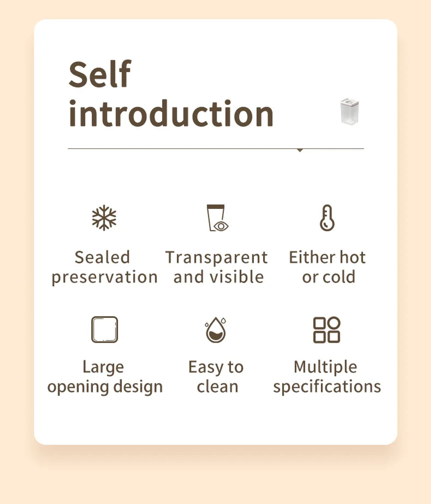This screenshot has height=504, width=431.
Task: Open the Multiple specifications grid icon
Action: [x=327, y=330]
